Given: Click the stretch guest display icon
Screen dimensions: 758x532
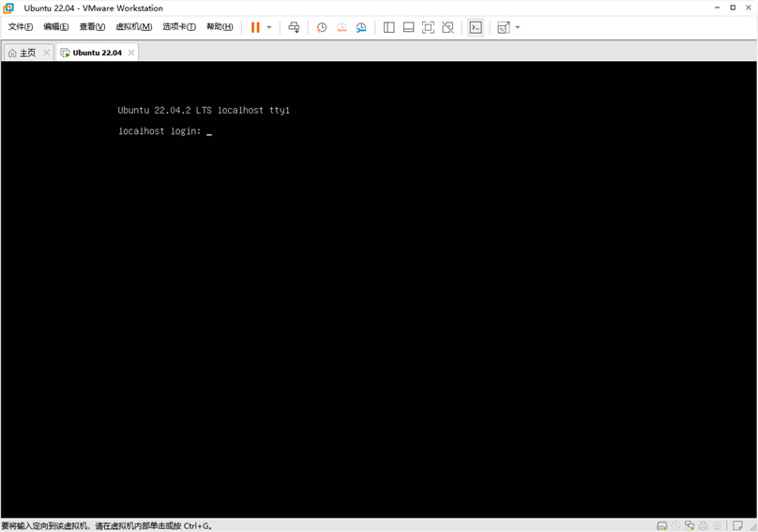Looking at the screenshot, I should (x=503, y=27).
